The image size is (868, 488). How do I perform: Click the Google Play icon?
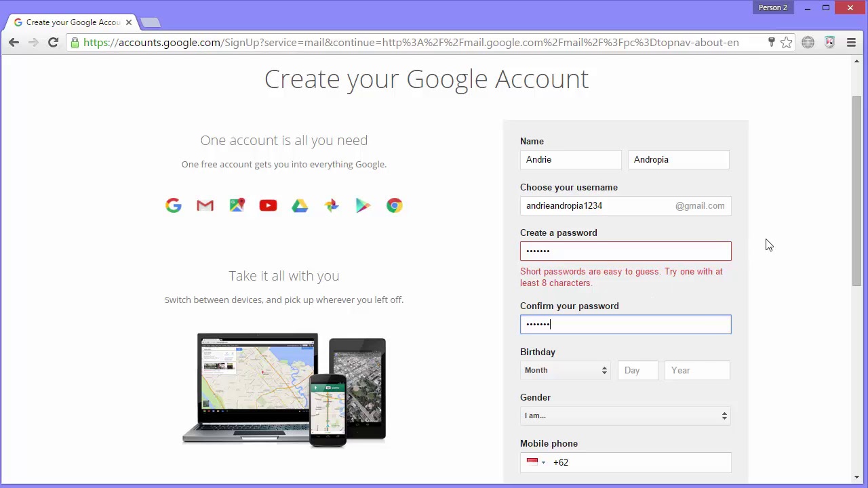point(363,205)
